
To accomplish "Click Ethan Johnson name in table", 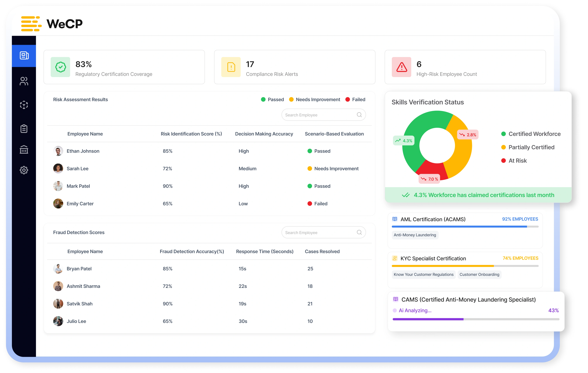I will click(83, 151).
